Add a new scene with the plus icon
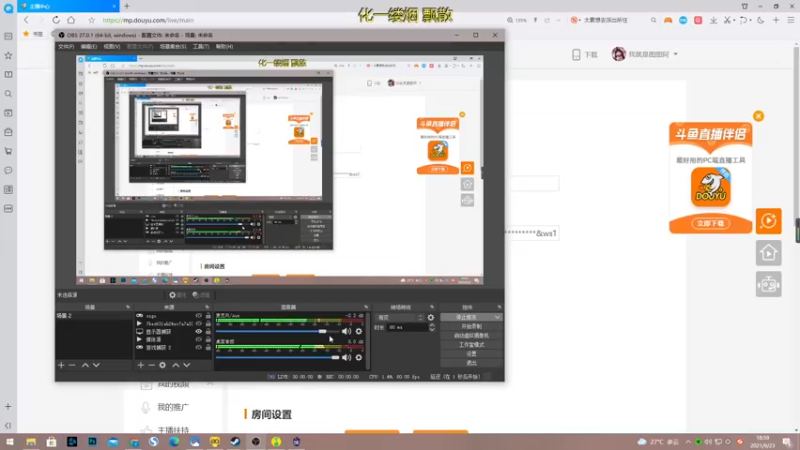 pyautogui.click(x=61, y=365)
